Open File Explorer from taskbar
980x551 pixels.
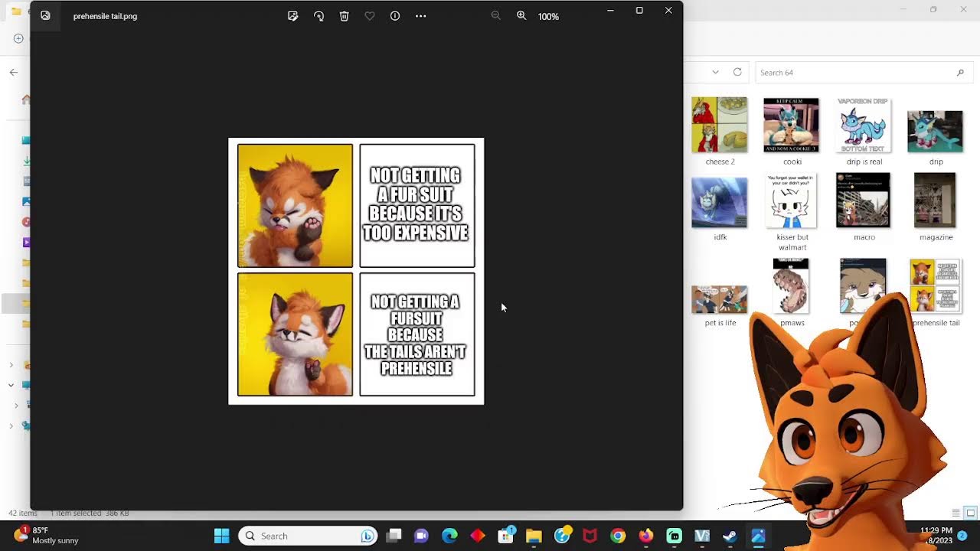pos(534,536)
